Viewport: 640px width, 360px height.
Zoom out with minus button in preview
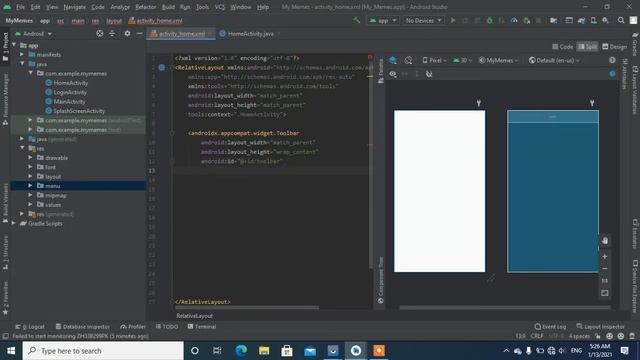coord(605,269)
